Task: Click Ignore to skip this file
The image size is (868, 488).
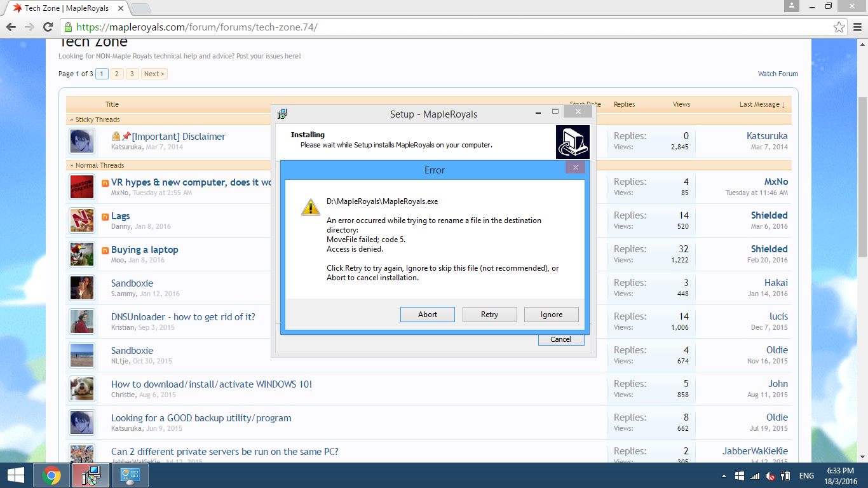Action: tap(551, 315)
